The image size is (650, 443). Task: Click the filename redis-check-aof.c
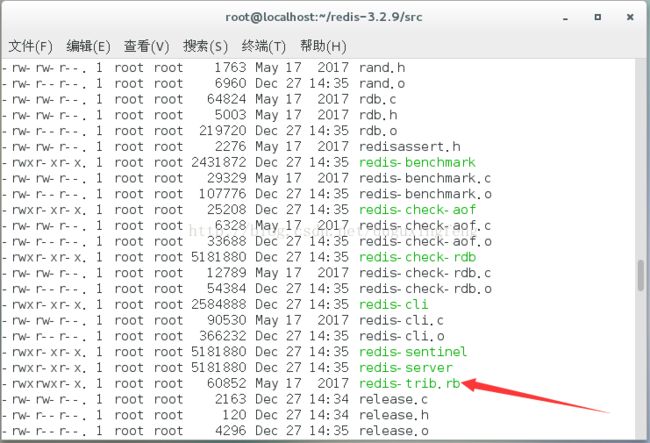point(425,225)
